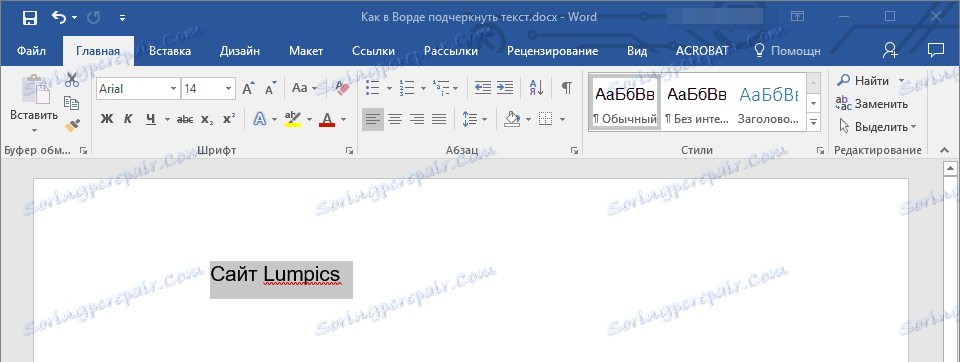The width and height of the screenshot is (960, 362).
Task: Open the Ссылки tab
Action: pyautogui.click(x=373, y=51)
